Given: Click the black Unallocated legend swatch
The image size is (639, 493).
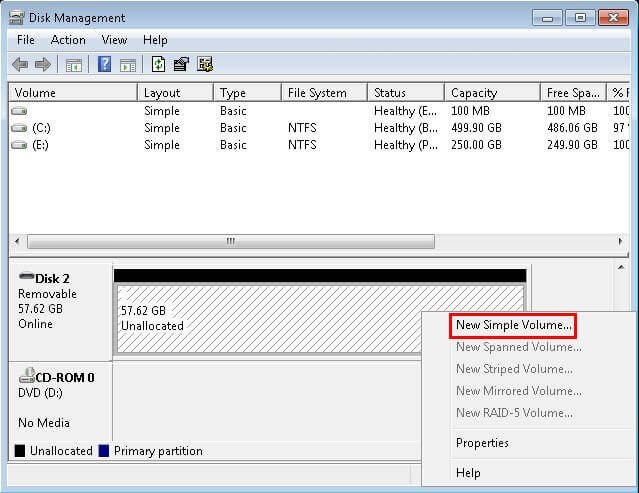Looking at the screenshot, I should tap(20, 451).
